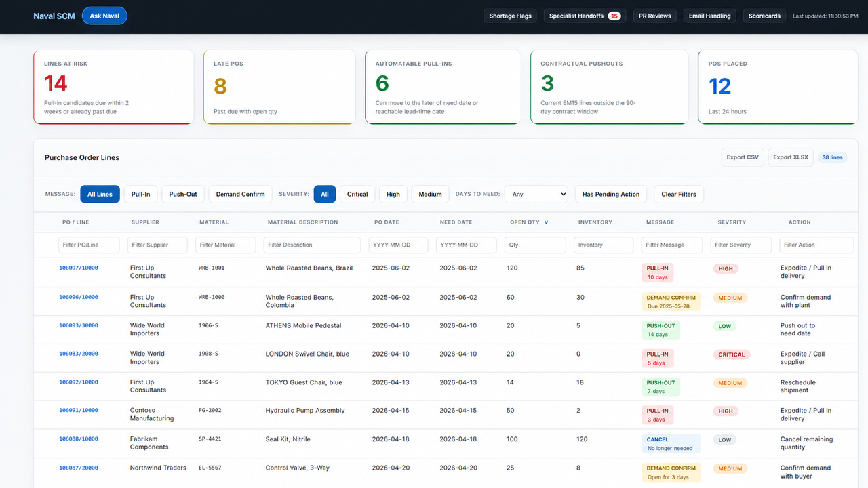The height and width of the screenshot is (488, 868).
Task: Click the Last updated timestamp
Action: pyautogui.click(x=825, y=16)
